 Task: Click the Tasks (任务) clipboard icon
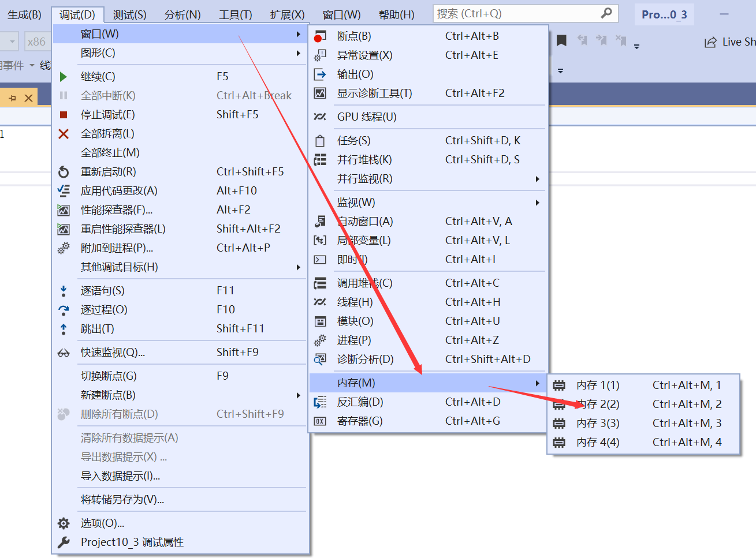coord(319,141)
